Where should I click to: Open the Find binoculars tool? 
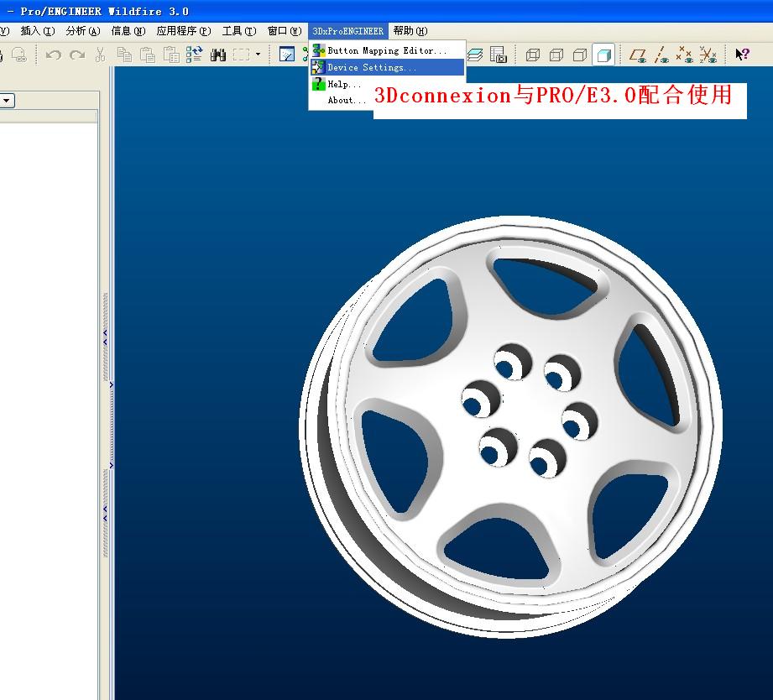[x=218, y=55]
